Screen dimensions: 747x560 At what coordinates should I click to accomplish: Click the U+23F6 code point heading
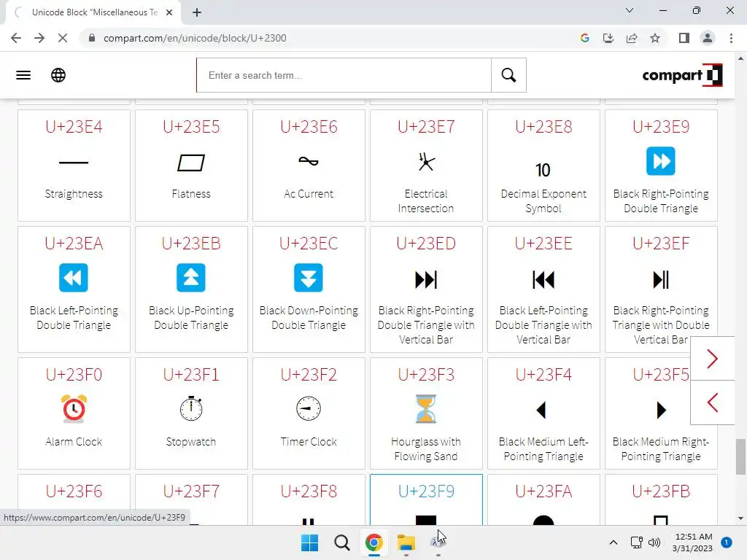coord(74,491)
